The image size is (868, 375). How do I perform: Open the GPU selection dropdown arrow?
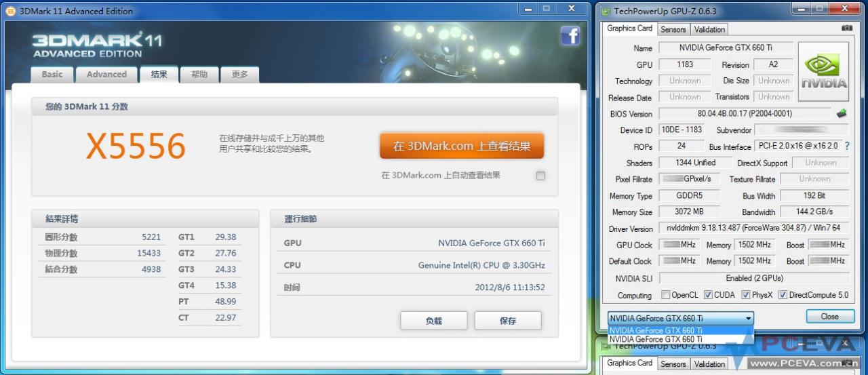click(749, 318)
